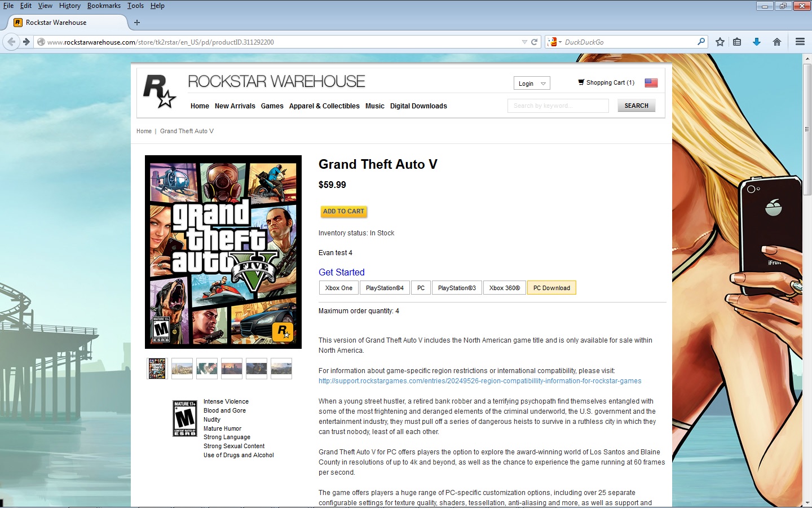Image resolution: width=812 pixels, height=508 pixels.
Task: Select the Xbox One platform option
Action: [338, 288]
